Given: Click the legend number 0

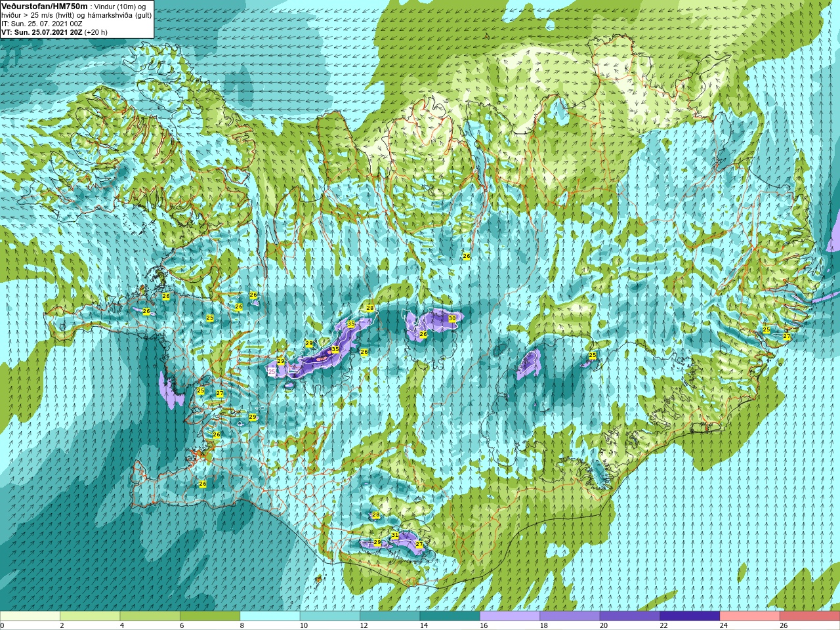Looking at the screenshot, I should [x=2, y=625].
